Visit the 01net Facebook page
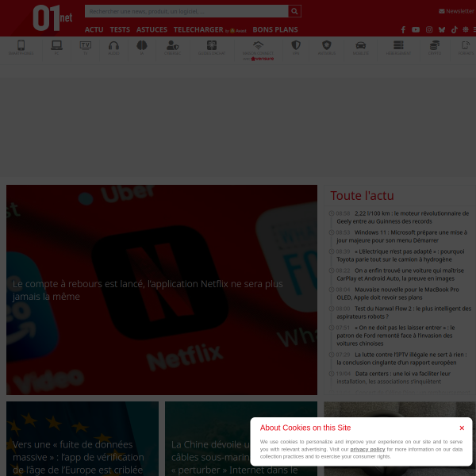The height and width of the screenshot is (476, 476). (x=403, y=29)
